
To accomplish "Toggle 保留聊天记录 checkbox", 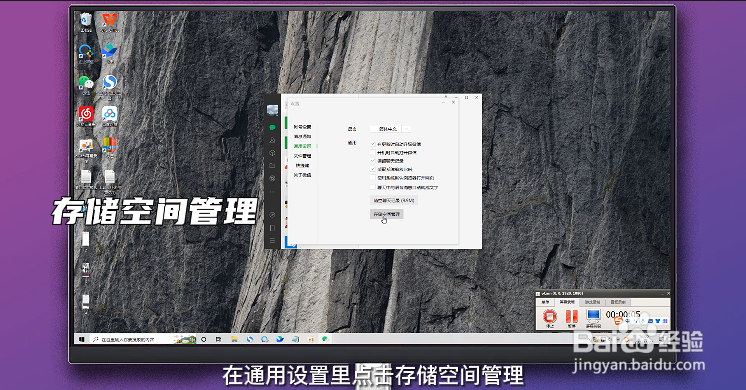I will [x=373, y=161].
